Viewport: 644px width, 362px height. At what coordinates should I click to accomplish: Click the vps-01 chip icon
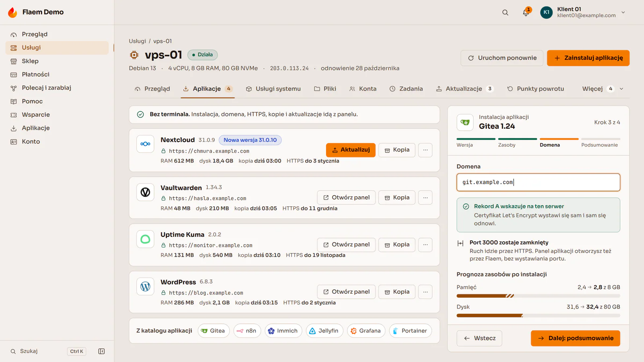pos(134,55)
